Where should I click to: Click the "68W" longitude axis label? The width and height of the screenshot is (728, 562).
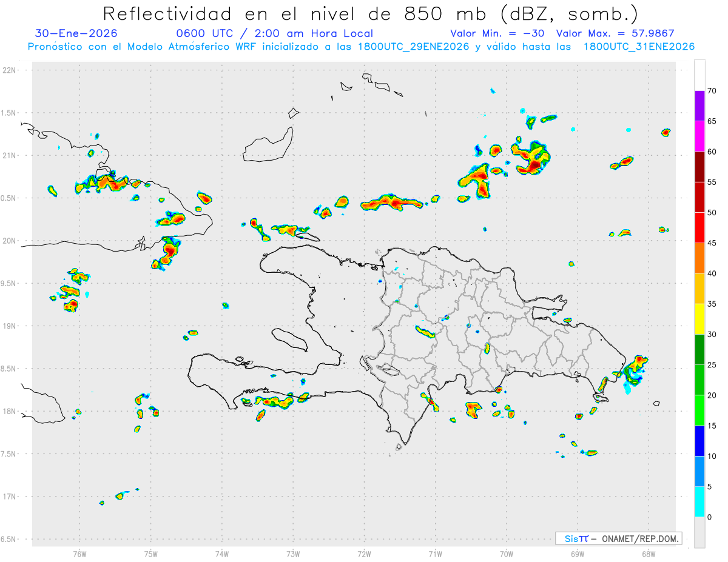point(649,554)
